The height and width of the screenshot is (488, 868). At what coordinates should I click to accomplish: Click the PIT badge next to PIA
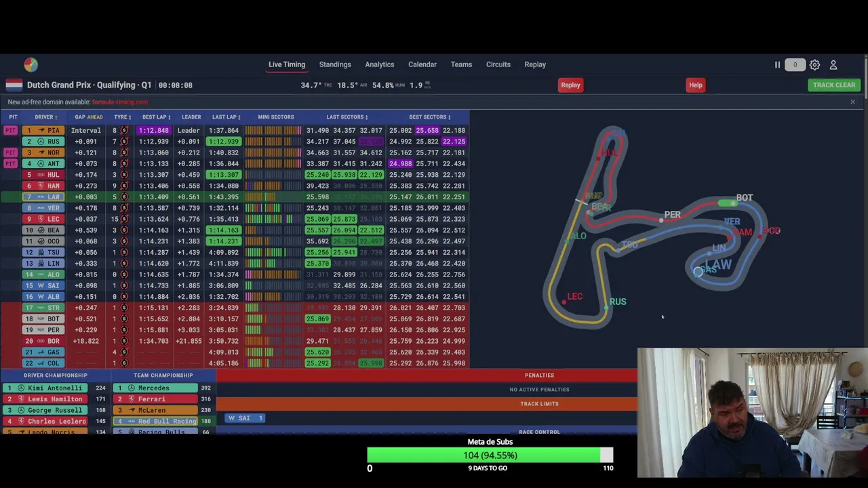[10, 130]
